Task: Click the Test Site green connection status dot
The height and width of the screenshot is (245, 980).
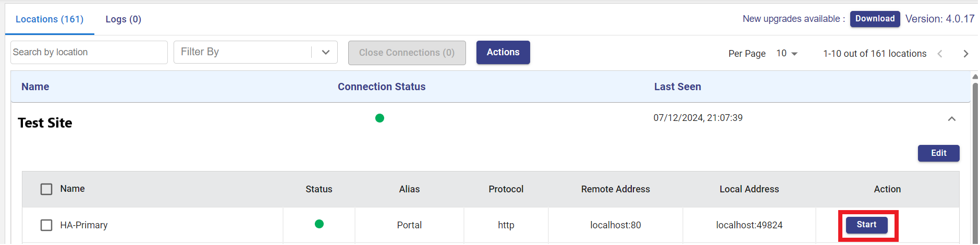Action: coord(379,118)
